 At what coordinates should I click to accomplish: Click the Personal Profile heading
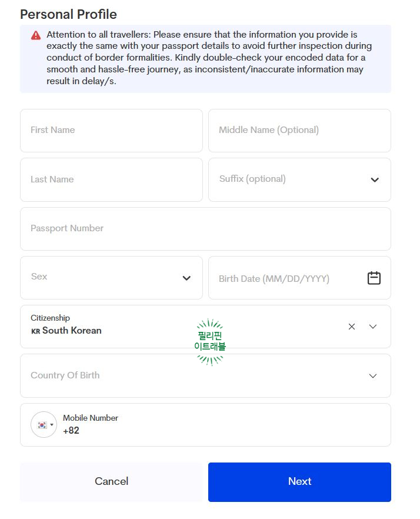[68, 15]
